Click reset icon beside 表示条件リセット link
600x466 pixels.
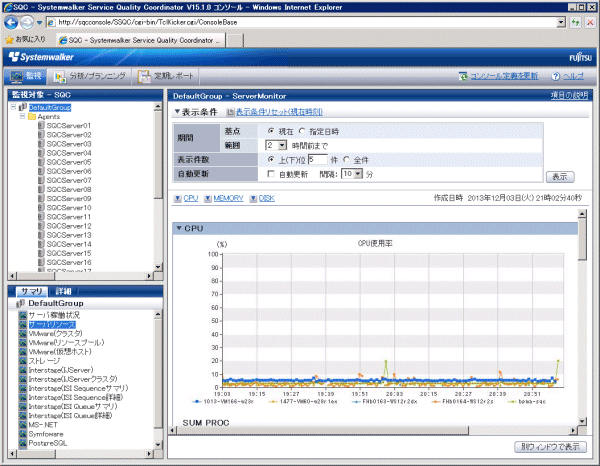click(x=230, y=112)
